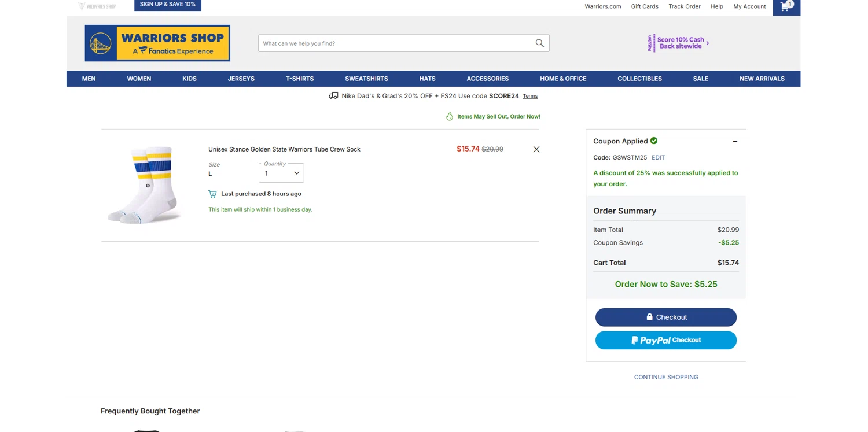The width and height of the screenshot is (868, 432).
Task: Click the Items May Sell Out notice
Action: (x=499, y=116)
